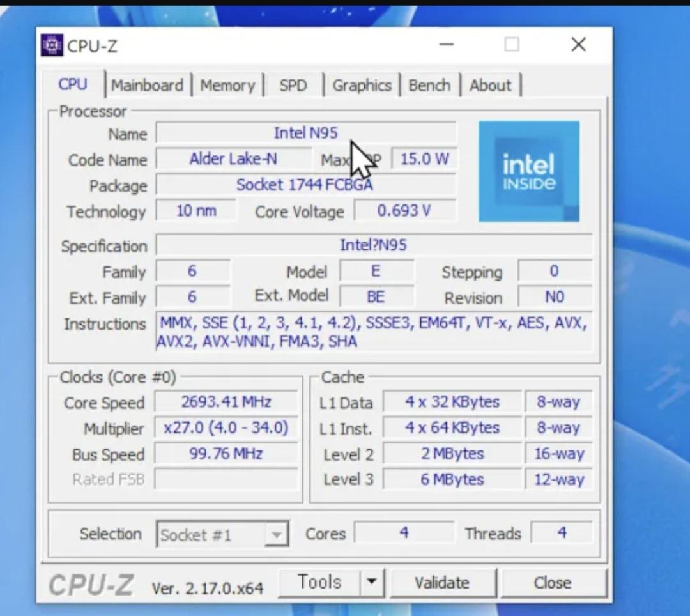The width and height of the screenshot is (690, 616).
Task: Open the SPD tab
Action: tap(293, 85)
